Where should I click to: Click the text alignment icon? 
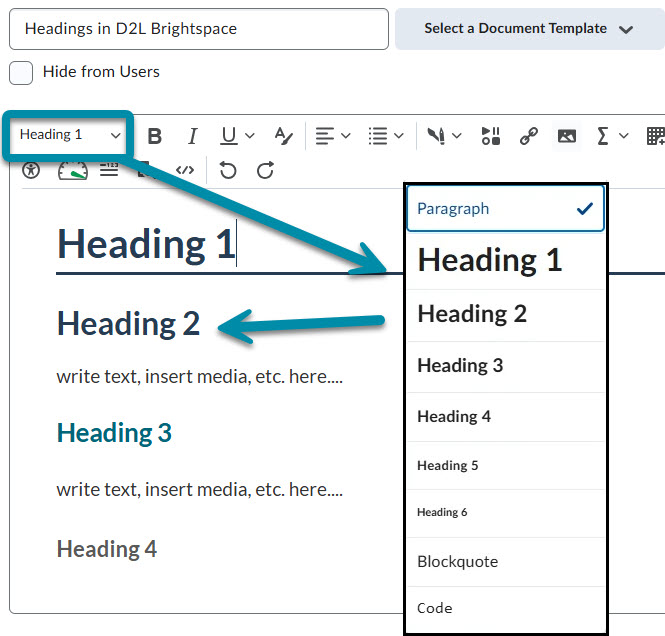325,136
